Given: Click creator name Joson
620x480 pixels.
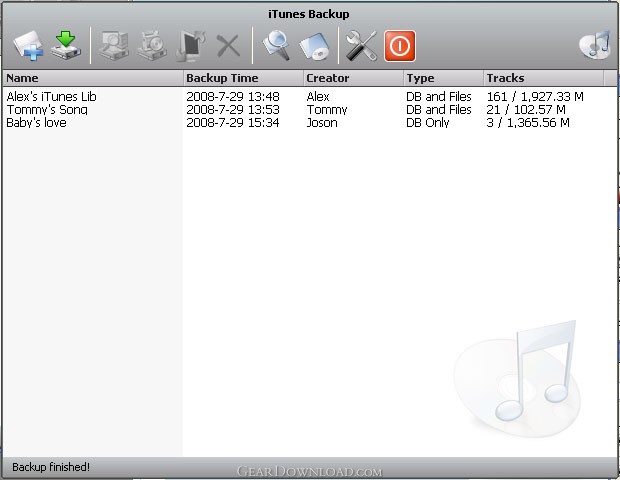Looking at the screenshot, I should coord(322,123).
